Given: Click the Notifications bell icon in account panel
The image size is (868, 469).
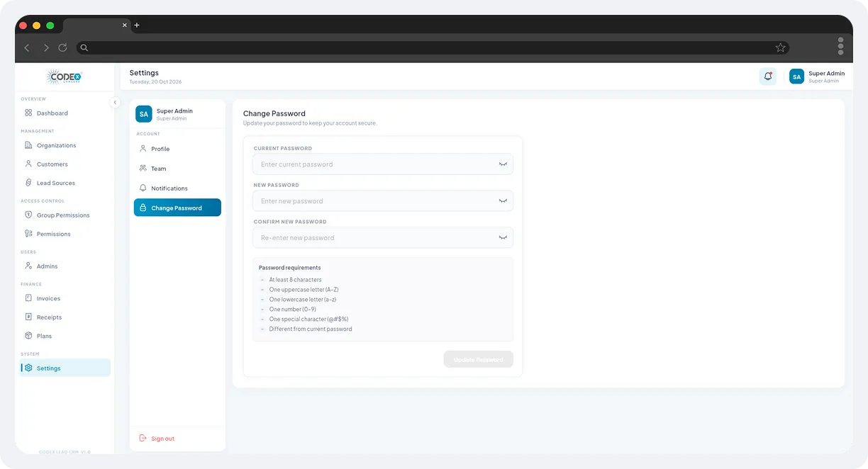Looking at the screenshot, I should click(x=143, y=188).
